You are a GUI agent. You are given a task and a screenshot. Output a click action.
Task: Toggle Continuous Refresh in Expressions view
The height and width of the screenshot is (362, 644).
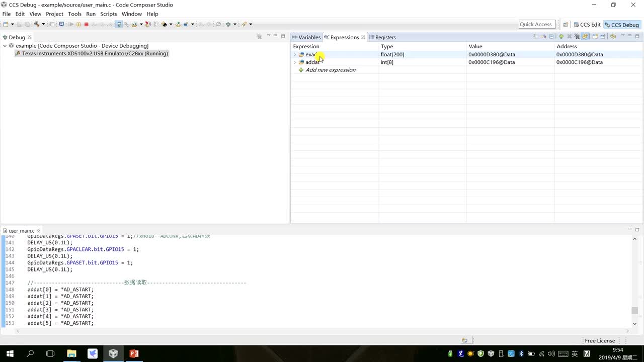585,36
